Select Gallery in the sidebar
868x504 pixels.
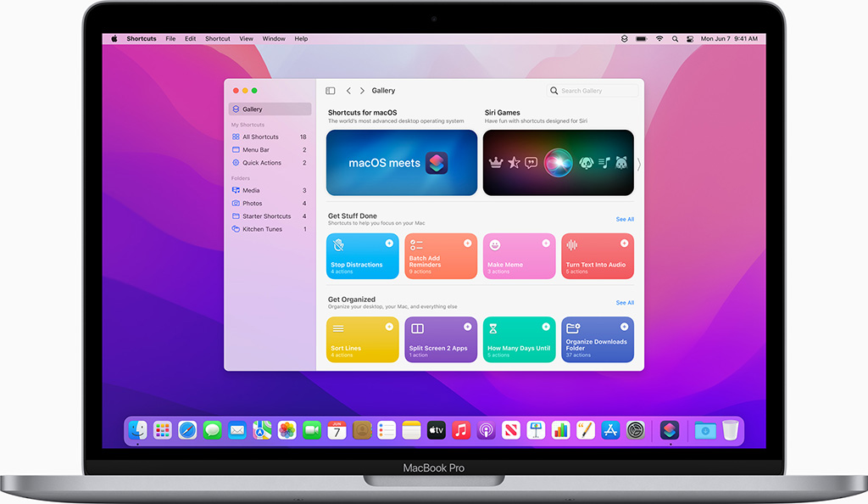[270, 109]
